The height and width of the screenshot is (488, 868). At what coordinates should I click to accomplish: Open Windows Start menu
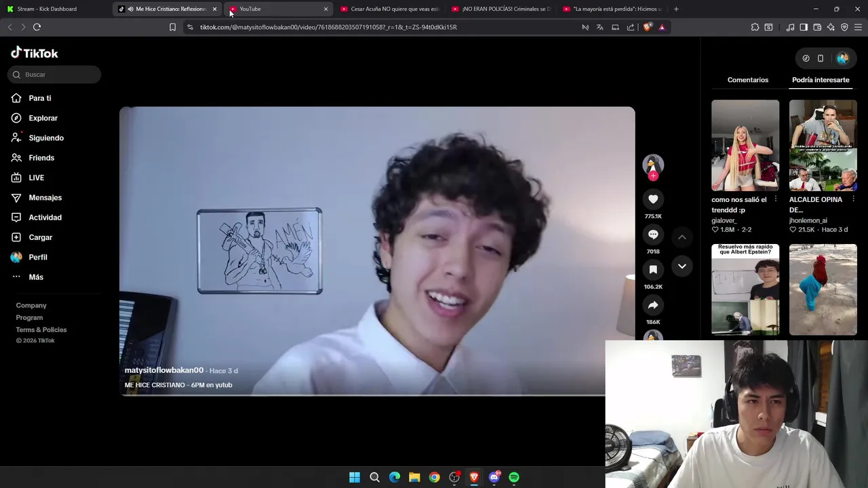355,477
